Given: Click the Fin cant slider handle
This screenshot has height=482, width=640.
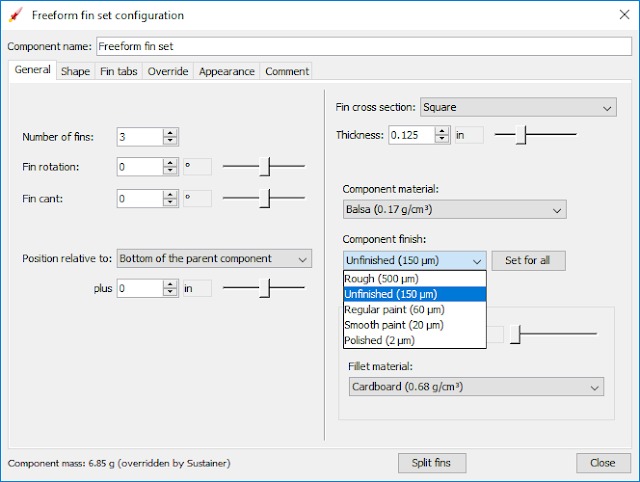Looking at the screenshot, I should 265,198.
